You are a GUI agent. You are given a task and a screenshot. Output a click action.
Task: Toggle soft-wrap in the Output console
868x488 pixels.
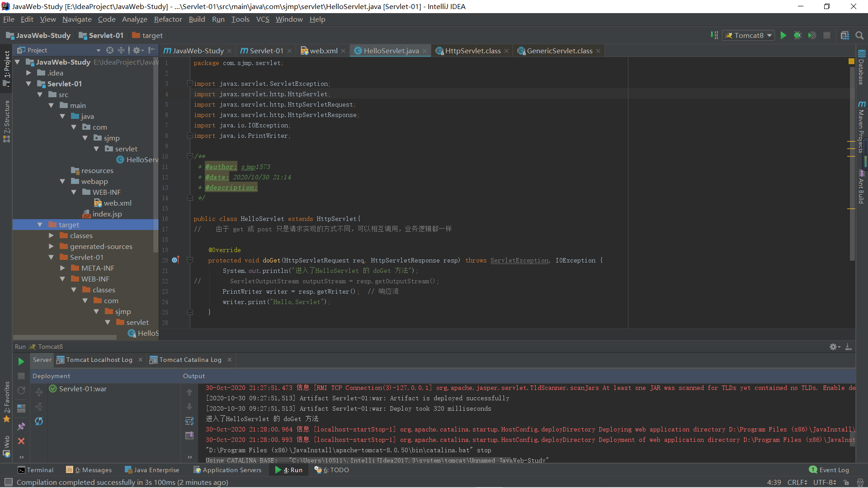pyautogui.click(x=189, y=421)
